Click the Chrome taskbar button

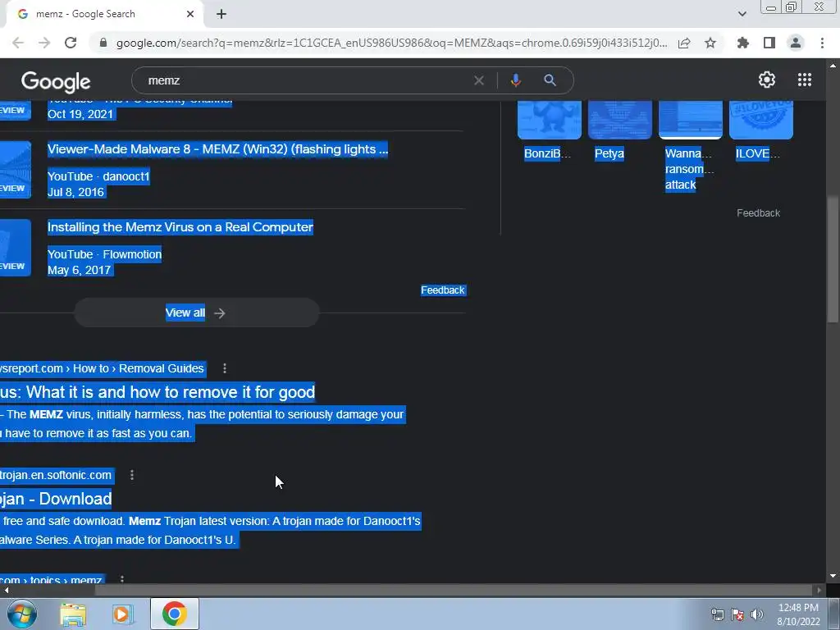point(174,614)
